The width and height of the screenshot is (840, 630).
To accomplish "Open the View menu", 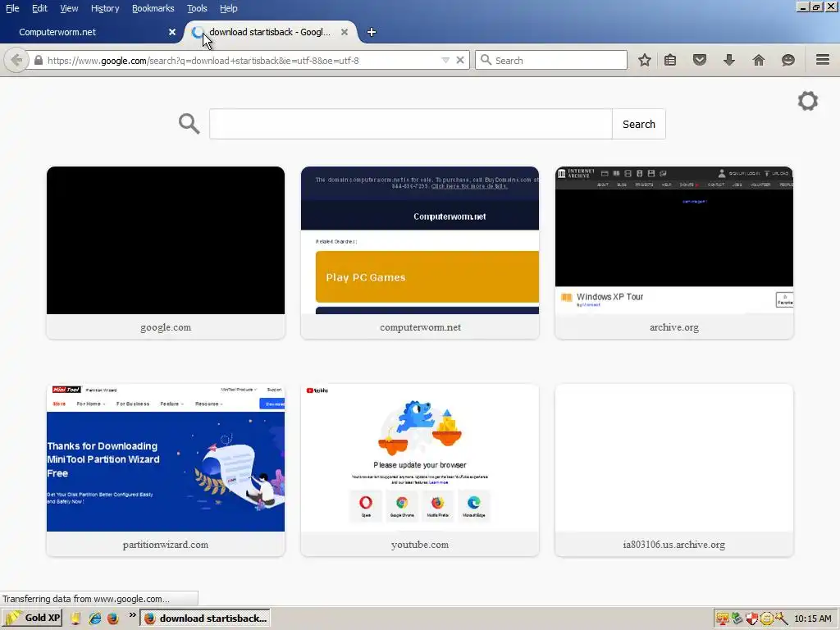I will pos(69,8).
